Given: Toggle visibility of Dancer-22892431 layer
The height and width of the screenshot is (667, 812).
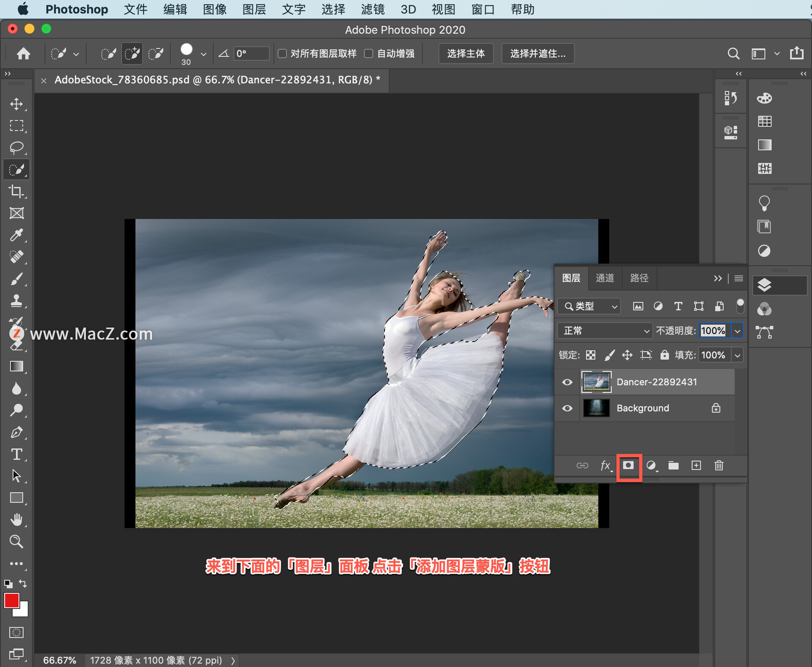Looking at the screenshot, I should tap(568, 381).
